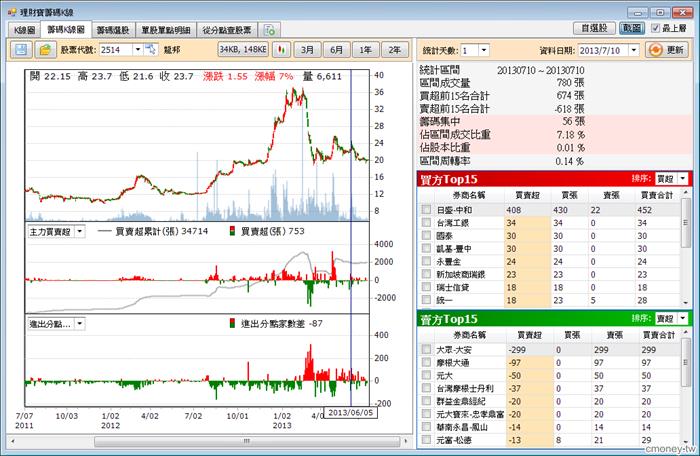Sort buyer table by 買賣合計 column header

656,195
